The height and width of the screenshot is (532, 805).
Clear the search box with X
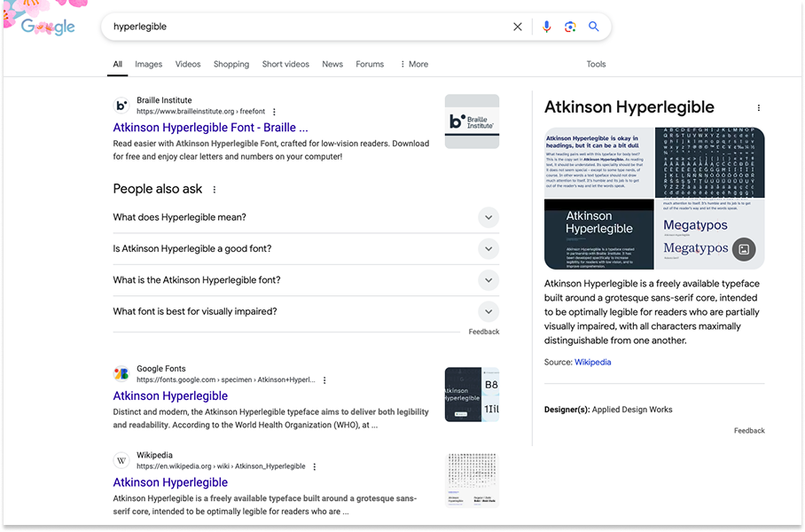[518, 27]
